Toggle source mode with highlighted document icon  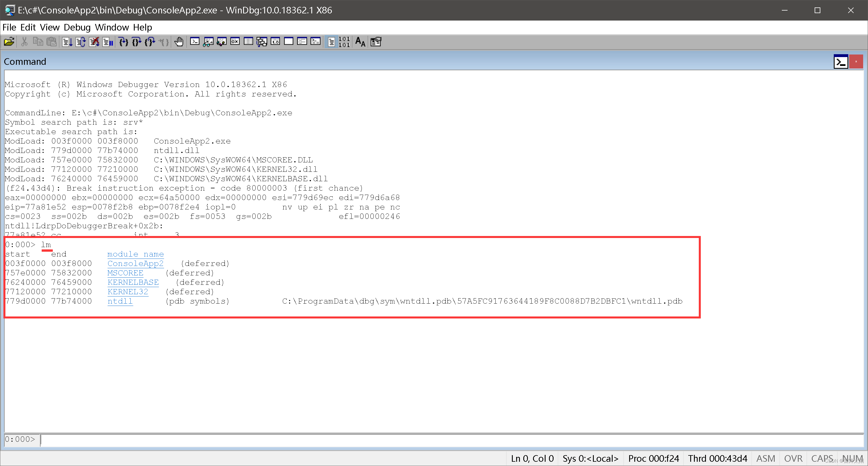(332, 41)
